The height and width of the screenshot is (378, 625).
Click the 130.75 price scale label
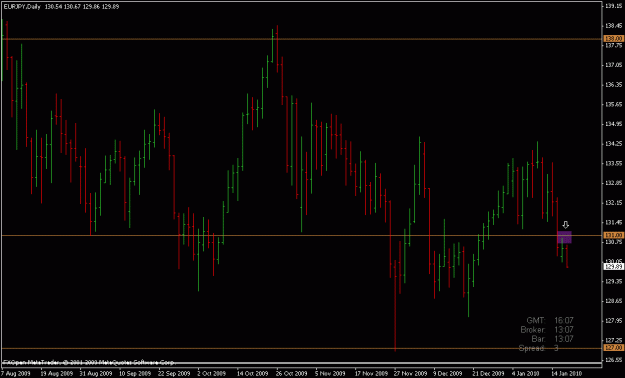point(614,242)
